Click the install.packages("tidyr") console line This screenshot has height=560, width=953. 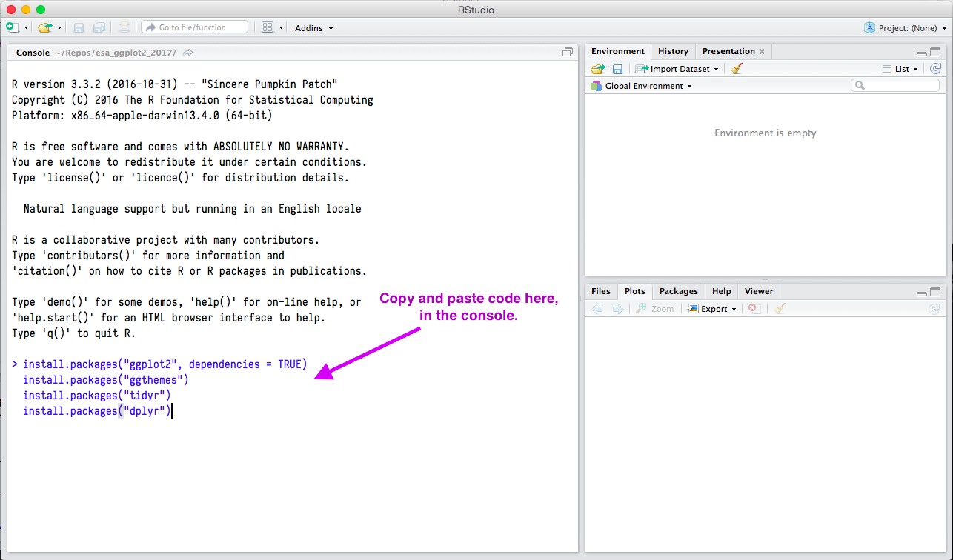(x=97, y=396)
